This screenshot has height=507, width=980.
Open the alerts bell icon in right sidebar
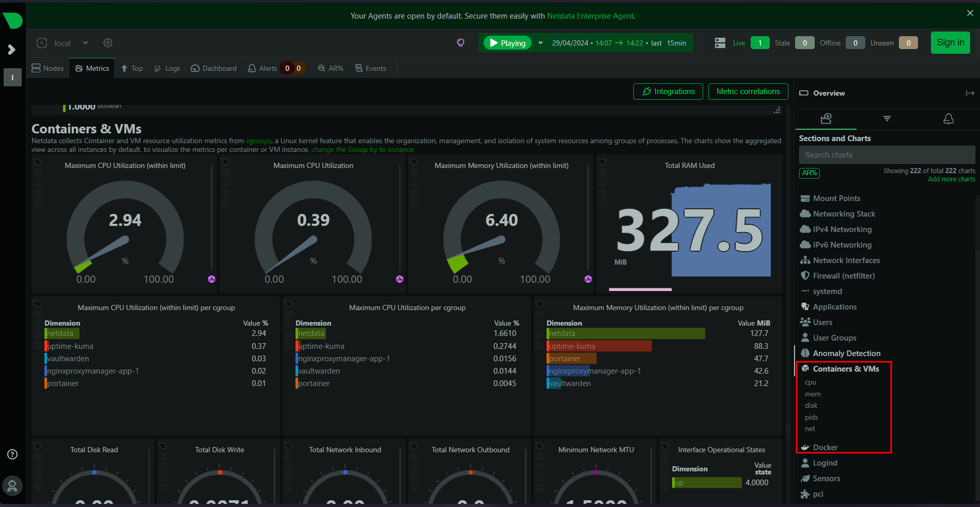coord(948,119)
